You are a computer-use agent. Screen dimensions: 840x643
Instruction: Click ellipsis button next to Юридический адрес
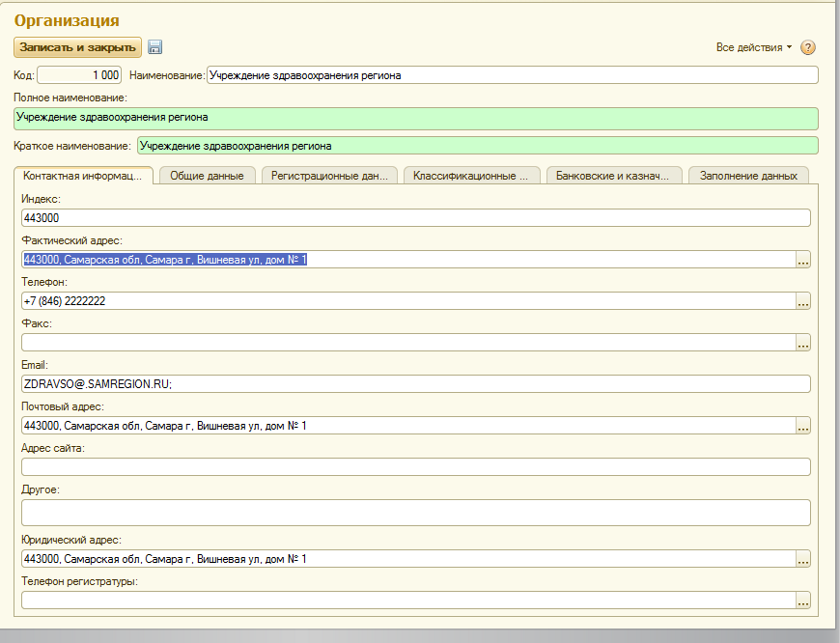(802, 559)
